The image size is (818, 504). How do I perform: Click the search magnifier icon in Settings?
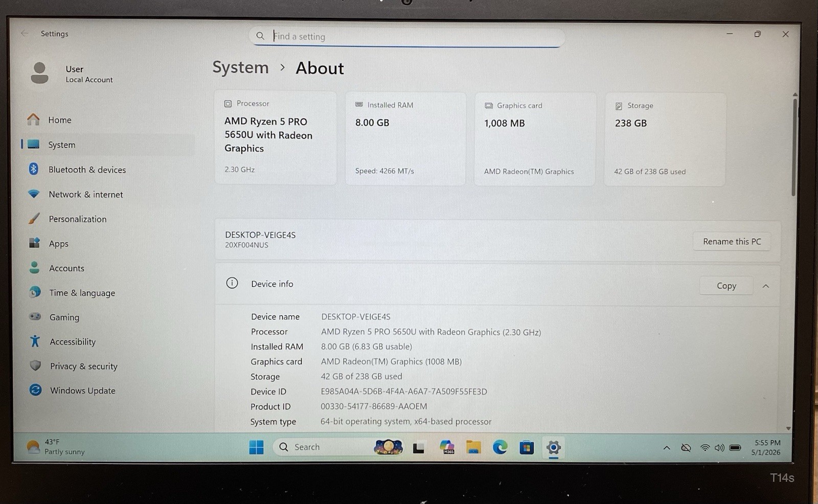(x=260, y=36)
